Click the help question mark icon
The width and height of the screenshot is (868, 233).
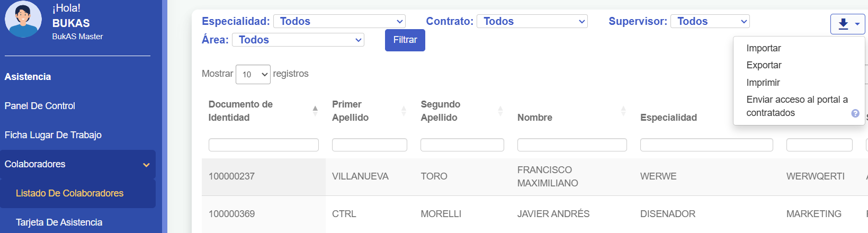coord(855,113)
